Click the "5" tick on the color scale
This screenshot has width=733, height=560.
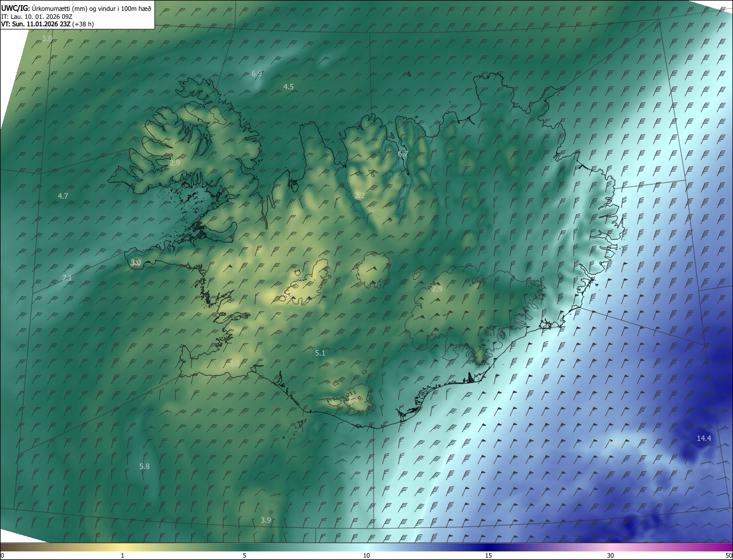click(245, 555)
